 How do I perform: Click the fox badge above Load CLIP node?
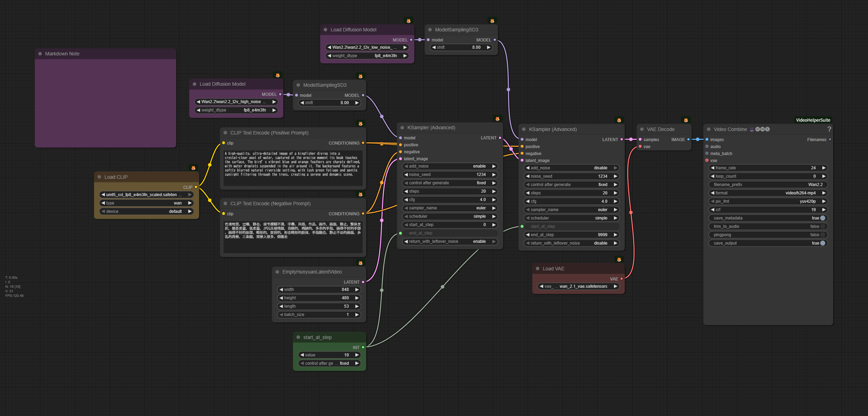pos(193,168)
